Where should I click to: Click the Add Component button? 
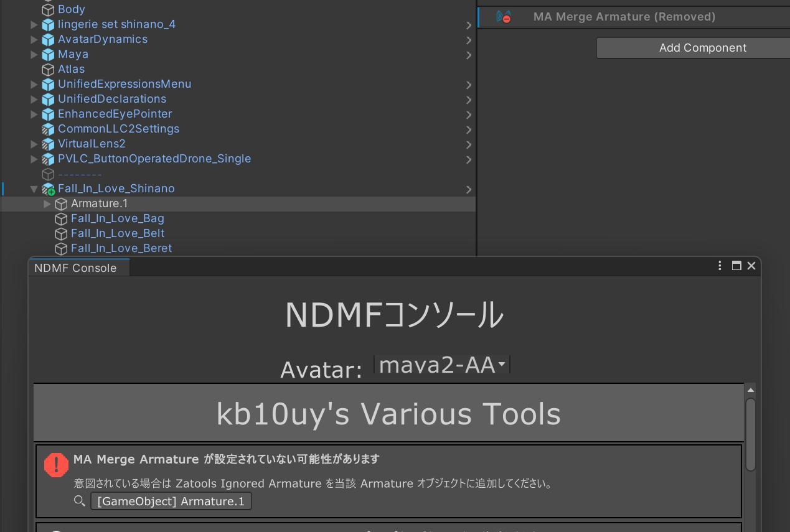point(702,48)
